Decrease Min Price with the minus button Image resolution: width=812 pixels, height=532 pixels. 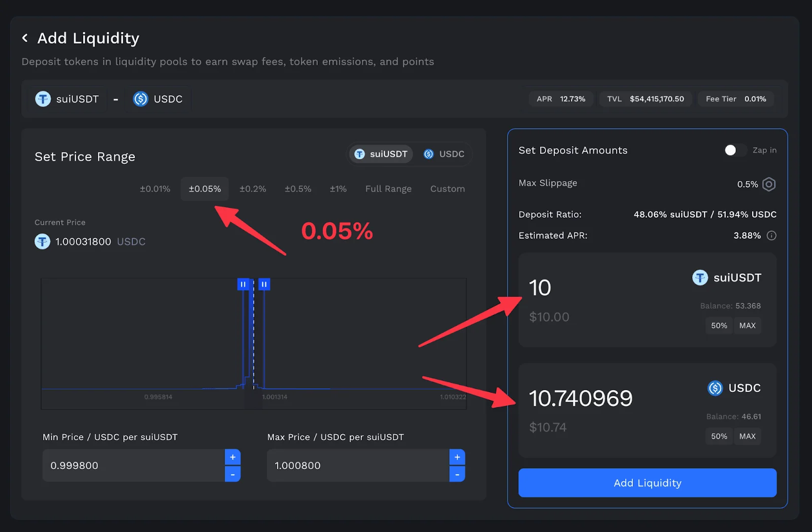232,474
